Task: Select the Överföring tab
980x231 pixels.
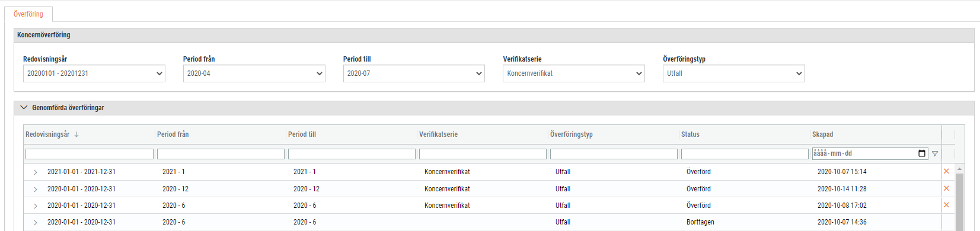Action: click(28, 14)
